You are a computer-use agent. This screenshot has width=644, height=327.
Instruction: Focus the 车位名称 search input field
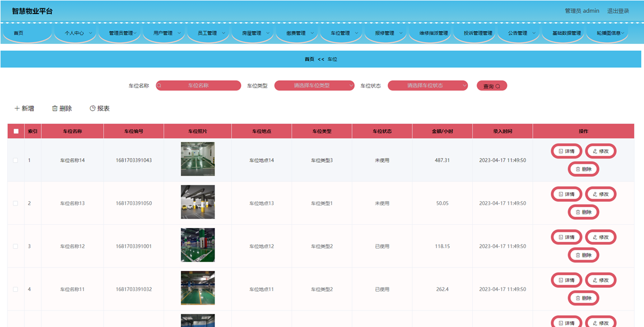pos(198,86)
